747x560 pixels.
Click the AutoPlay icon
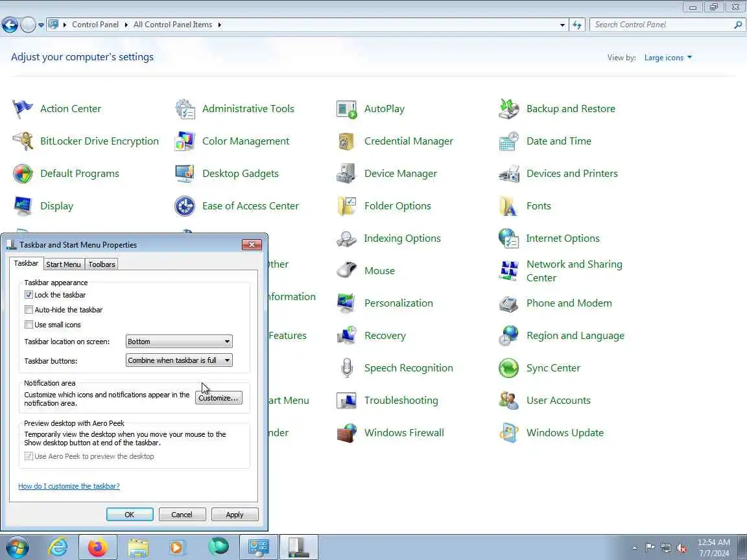346,109
